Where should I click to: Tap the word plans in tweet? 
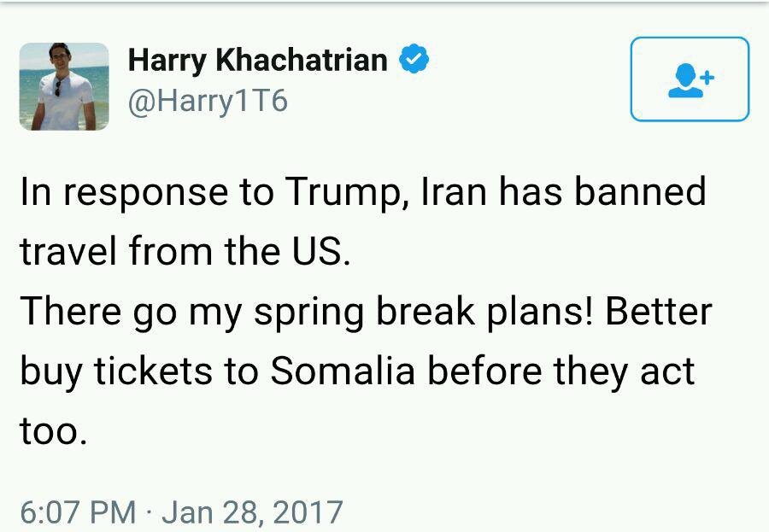544,313
